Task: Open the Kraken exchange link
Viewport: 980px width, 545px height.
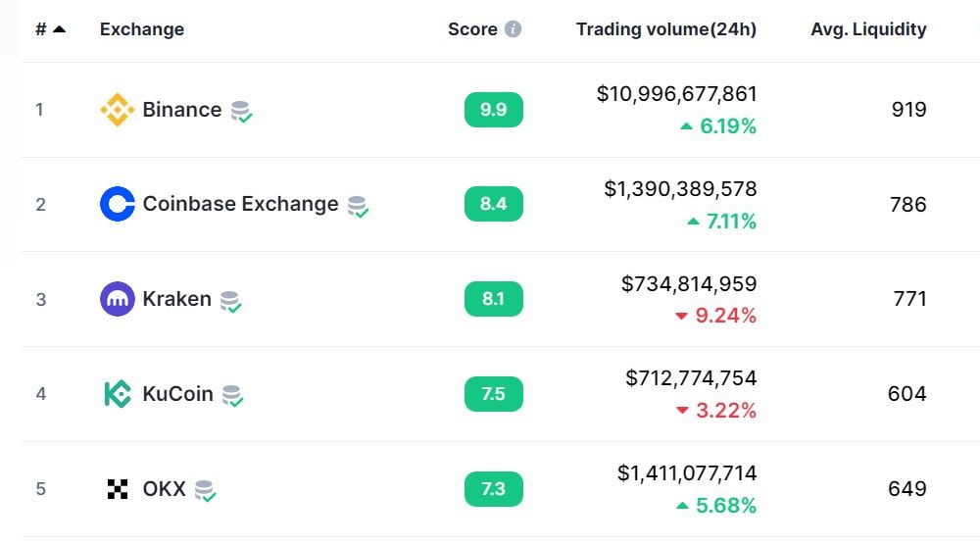Action: (x=177, y=299)
